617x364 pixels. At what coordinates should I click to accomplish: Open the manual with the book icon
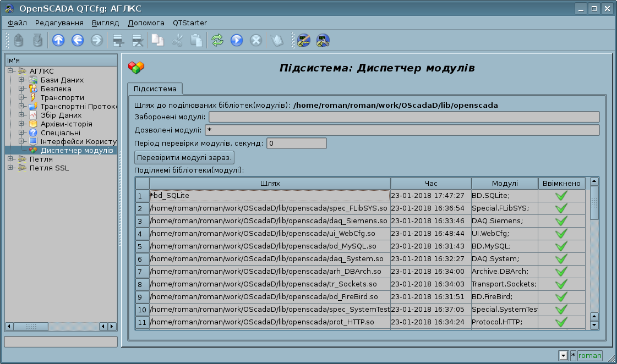point(277,40)
